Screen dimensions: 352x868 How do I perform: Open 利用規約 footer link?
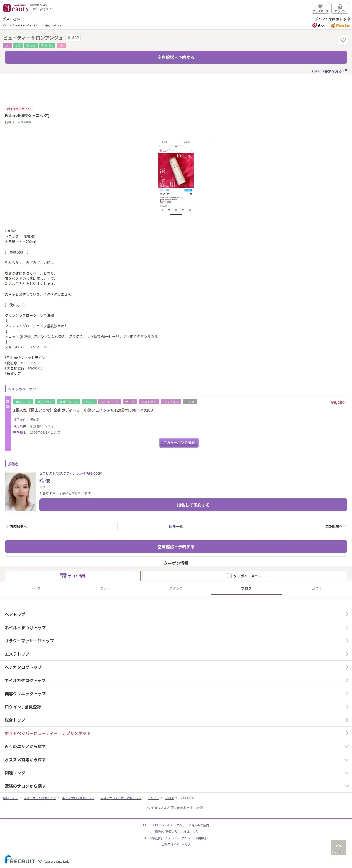click(202, 838)
